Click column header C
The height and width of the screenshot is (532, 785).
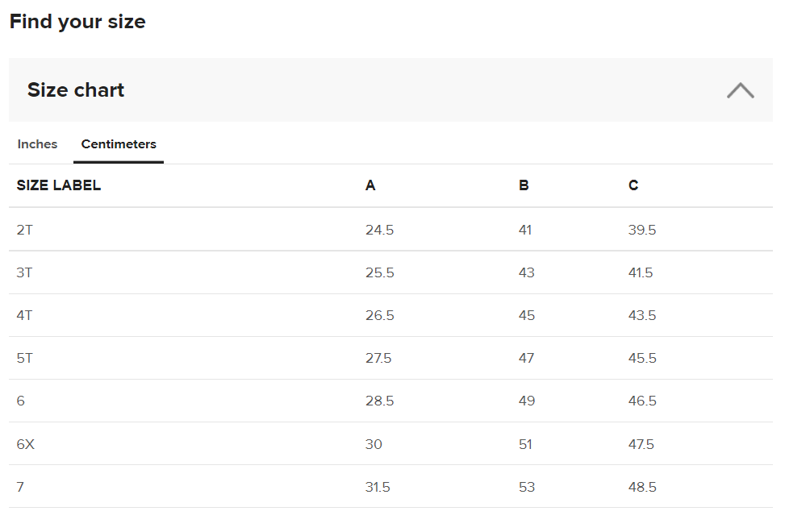633,185
